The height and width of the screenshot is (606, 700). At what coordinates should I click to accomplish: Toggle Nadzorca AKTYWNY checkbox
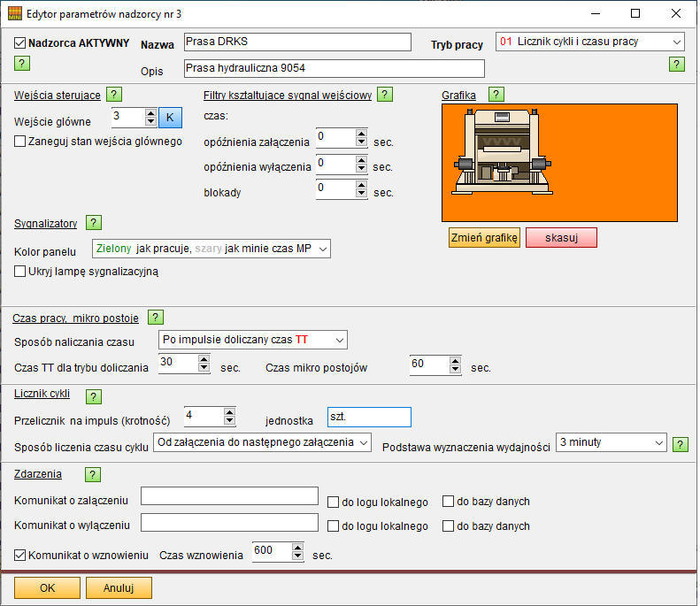click(19, 42)
